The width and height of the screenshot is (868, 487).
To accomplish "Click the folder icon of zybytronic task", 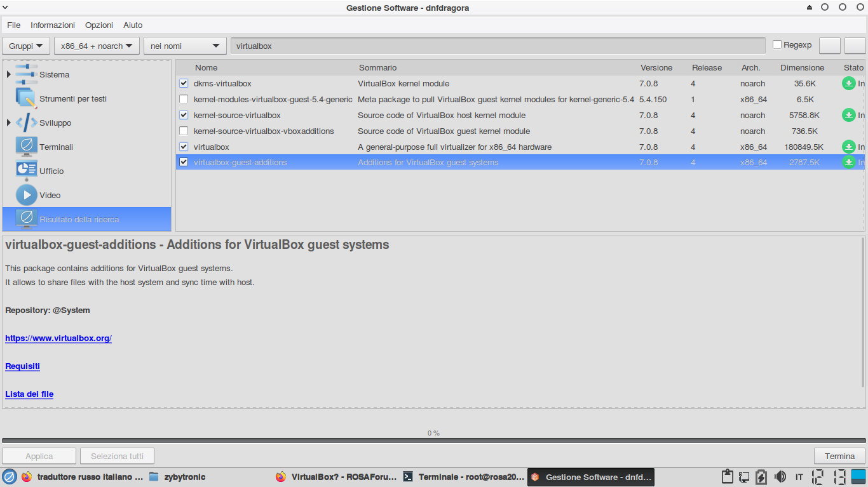I will 154,477.
